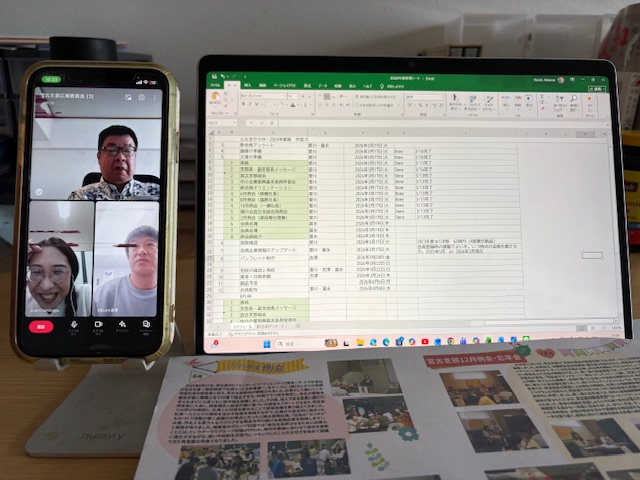Open Find and Select magnifier icon
This screenshot has width=640, height=480.
click(574, 101)
